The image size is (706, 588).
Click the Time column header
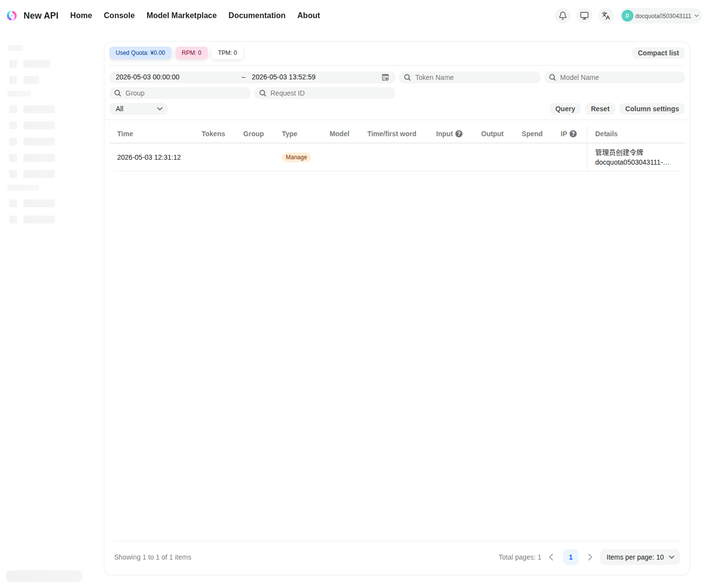(x=125, y=134)
